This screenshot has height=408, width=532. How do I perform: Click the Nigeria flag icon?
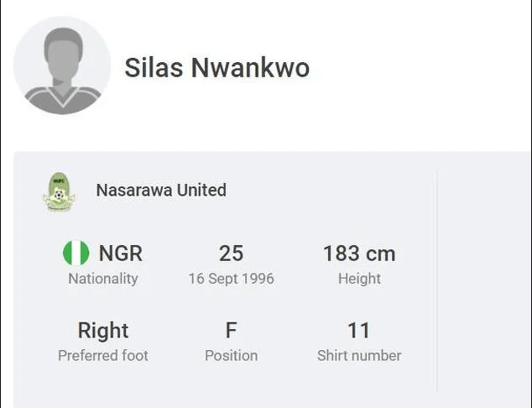tap(76, 253)
